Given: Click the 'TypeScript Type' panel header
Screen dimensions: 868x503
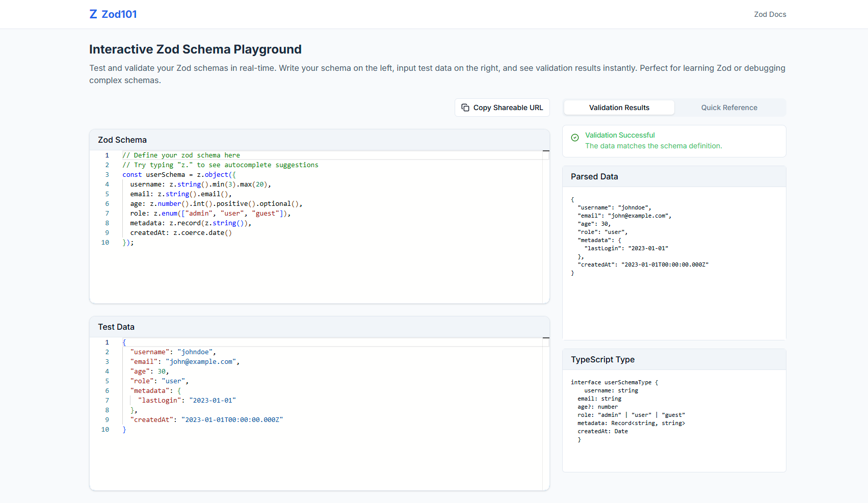Looking at the screenshot, I should pos(674,359).
